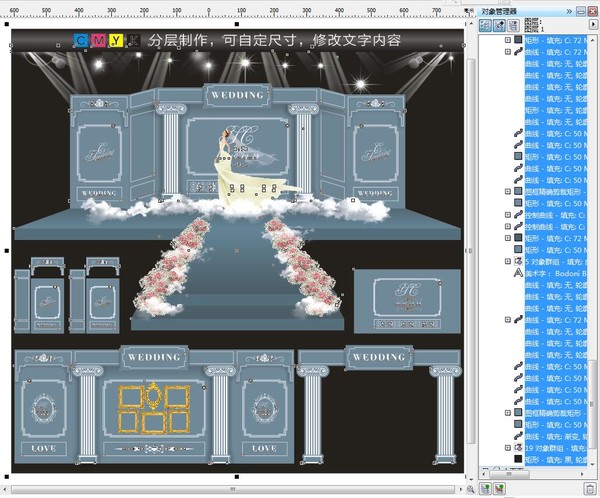Image resolution: width=600 pixels, height=498 pixels.
Task: Click the New Master Layer icon
Action: coord(499,488)
